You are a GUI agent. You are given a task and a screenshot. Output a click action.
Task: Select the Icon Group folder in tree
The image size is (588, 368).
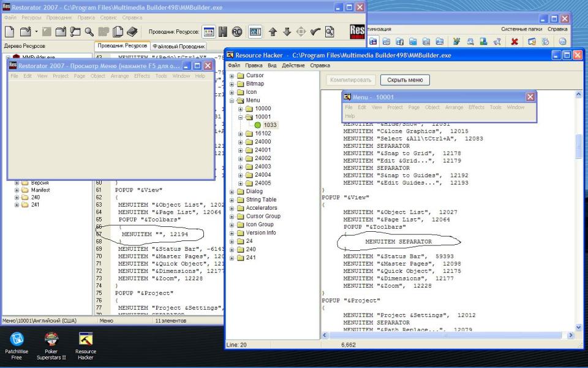coord(260,224)
